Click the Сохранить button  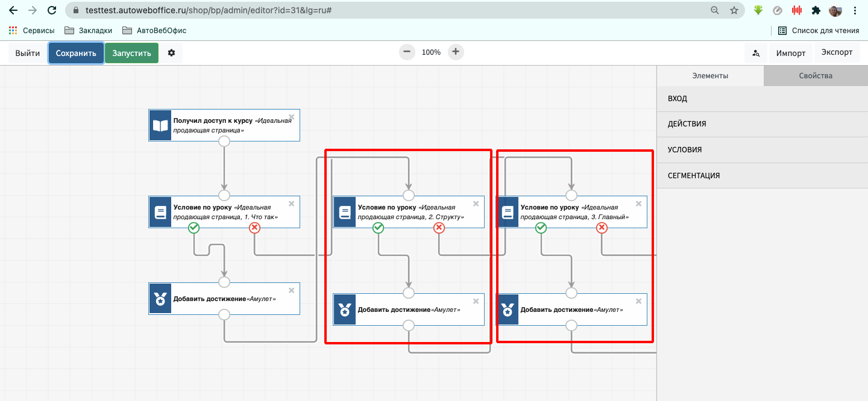click(x=76, y=53)
